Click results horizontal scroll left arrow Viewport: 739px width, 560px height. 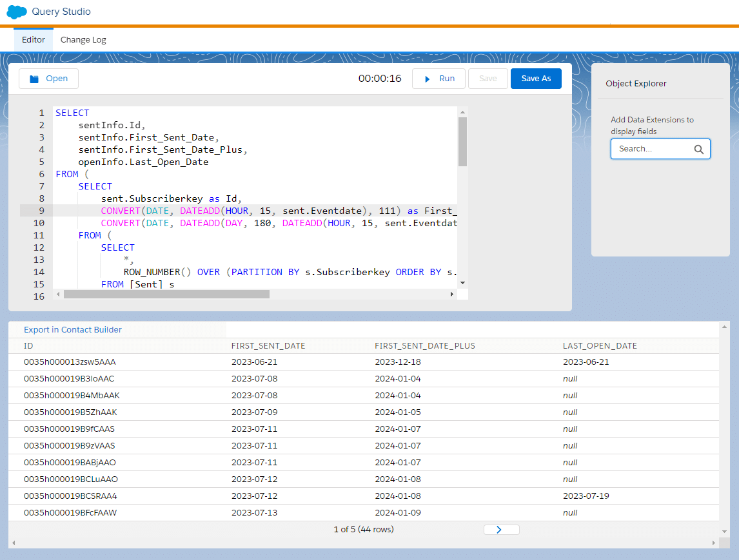pyautogui.click(x=14, y=543)
